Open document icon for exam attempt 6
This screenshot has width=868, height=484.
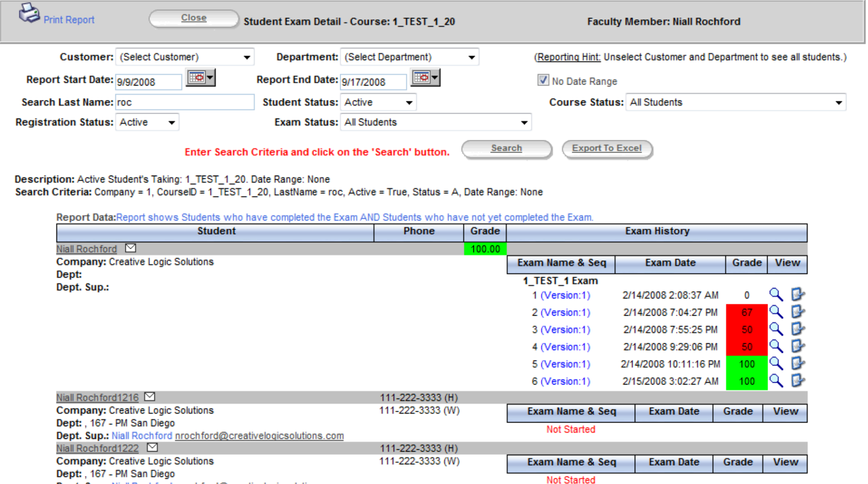798,381
